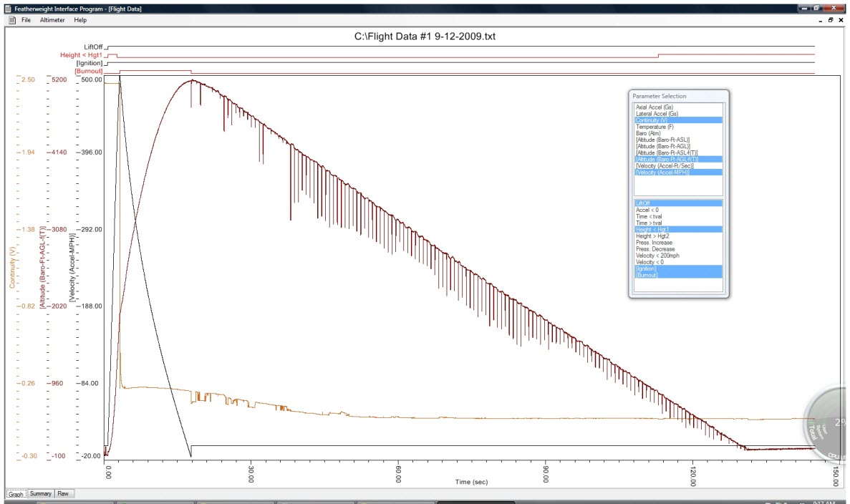Minimize the inner Flight Data child window
The image size is (850, 504).
click(x=820, y=20)
